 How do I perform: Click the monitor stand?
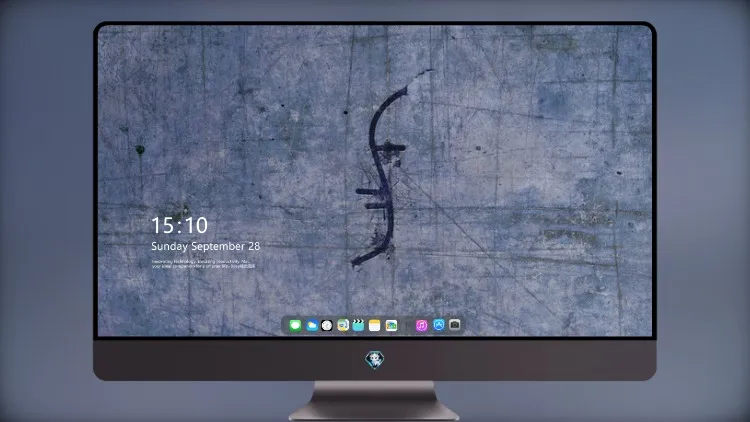pyautogui.click(x=375, y=401)
